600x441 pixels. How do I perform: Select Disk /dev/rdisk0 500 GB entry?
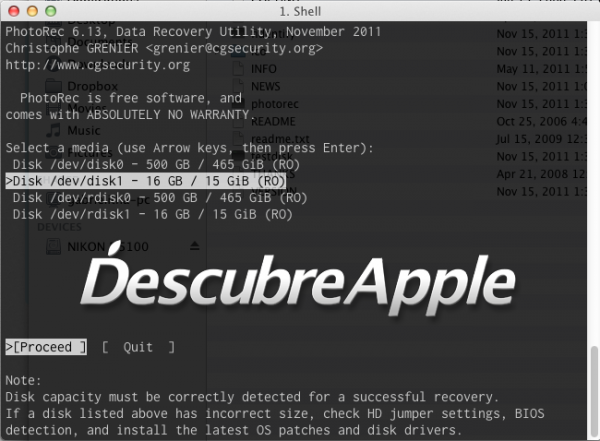click(160, 198)
